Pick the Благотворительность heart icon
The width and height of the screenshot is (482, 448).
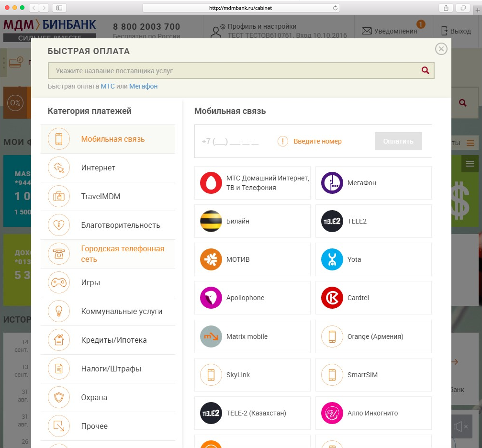(59, 225)
